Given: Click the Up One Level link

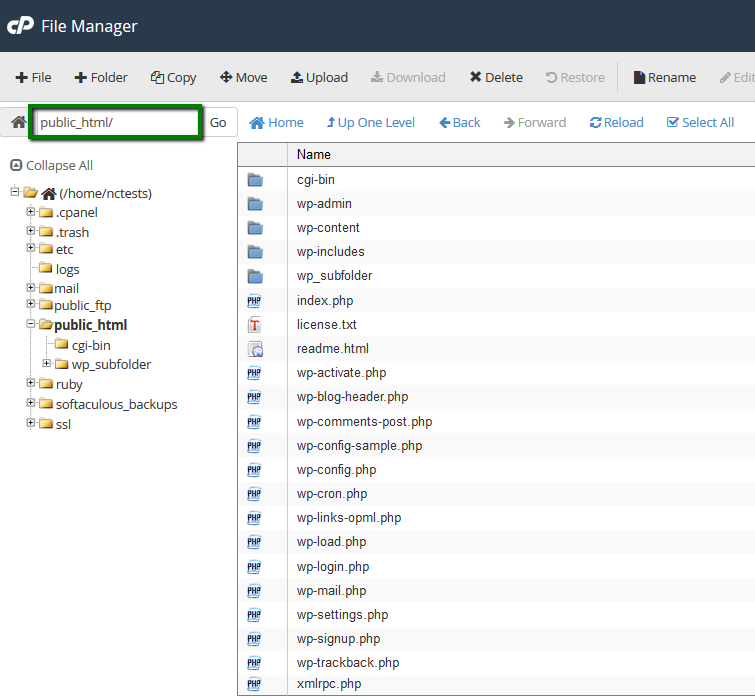Looking at the screenshot, I should [x=370, y=122].
